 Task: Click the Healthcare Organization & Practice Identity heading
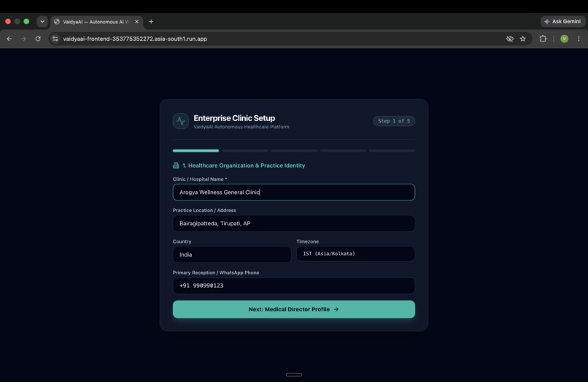244,165
